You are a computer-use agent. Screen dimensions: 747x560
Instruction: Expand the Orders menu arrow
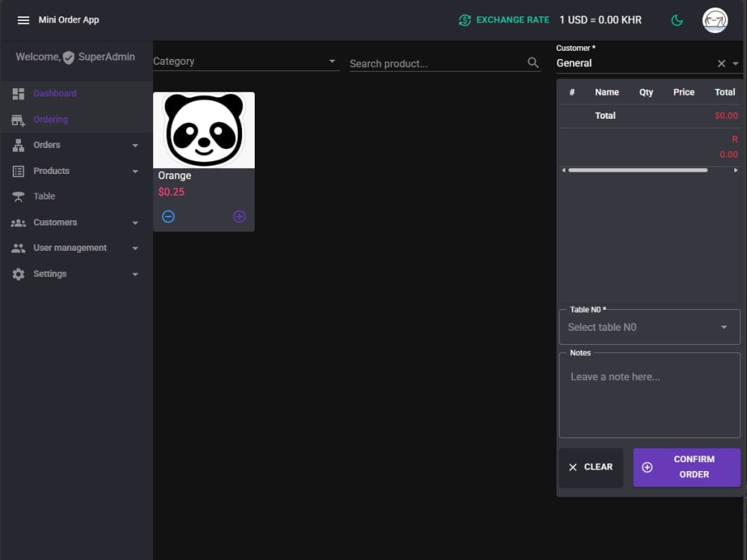135,146
